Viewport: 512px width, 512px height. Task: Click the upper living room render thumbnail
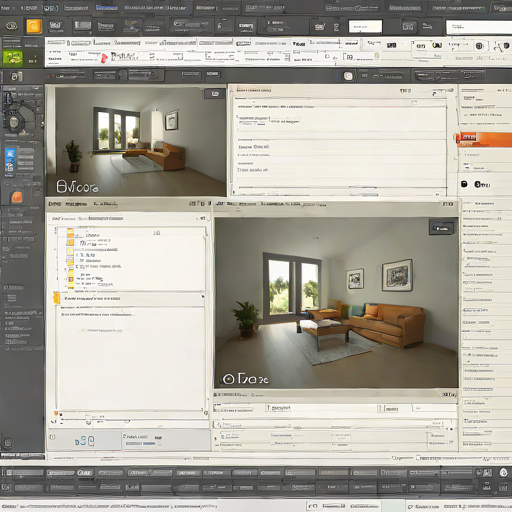pos(136,141)
